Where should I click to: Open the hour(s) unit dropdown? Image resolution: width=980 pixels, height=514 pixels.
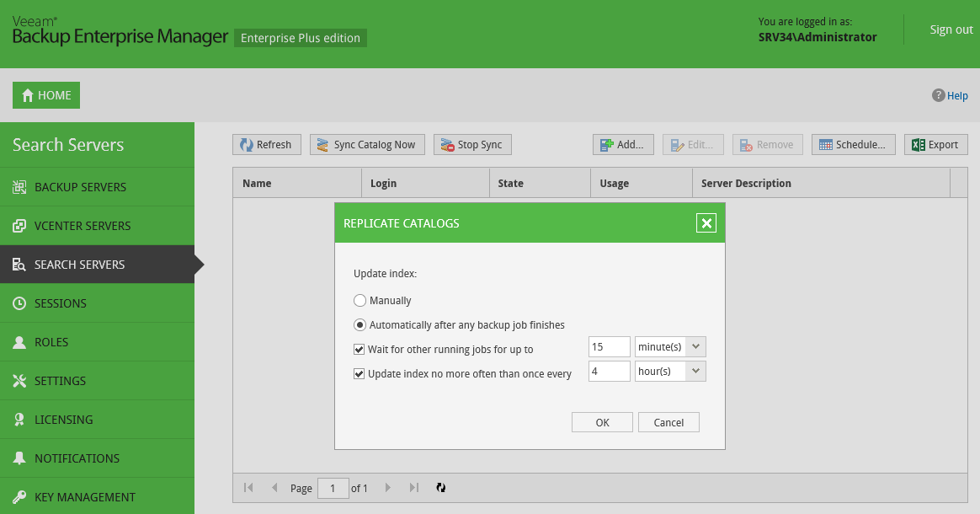click(x=695, y=372)
